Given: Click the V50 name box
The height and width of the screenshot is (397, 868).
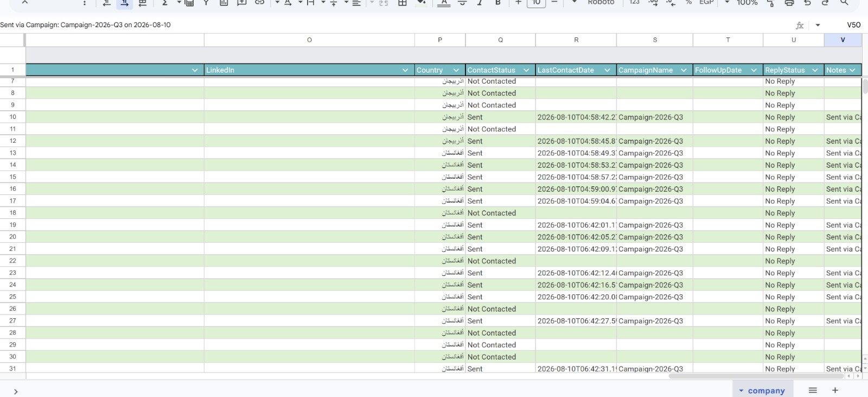Looking at the screenshot, I should click(853, 25).
